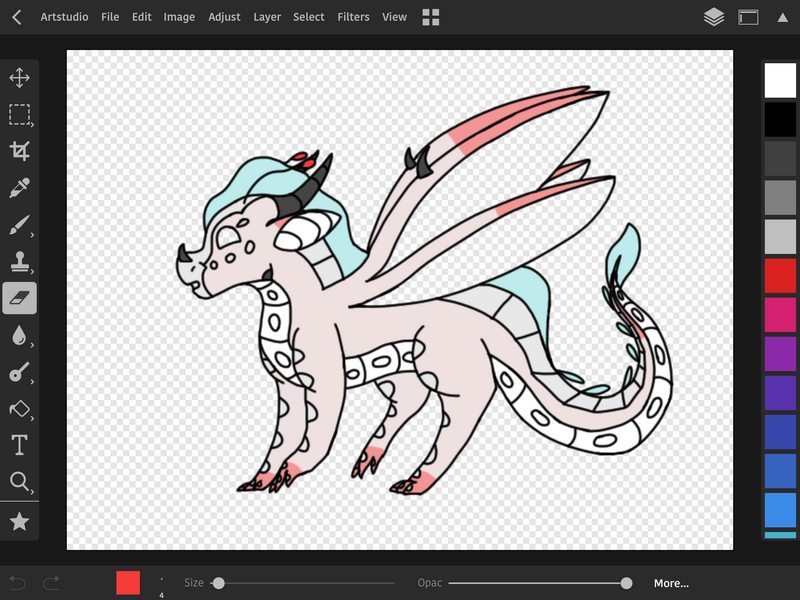
Task: Open the Layers panel
Action: pos(713,17)
